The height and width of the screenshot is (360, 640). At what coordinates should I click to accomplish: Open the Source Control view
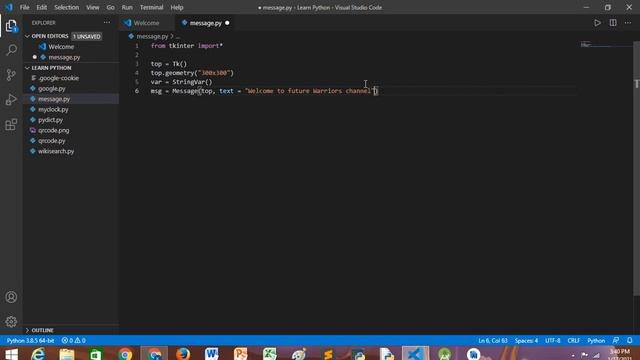tap(11, 75)
